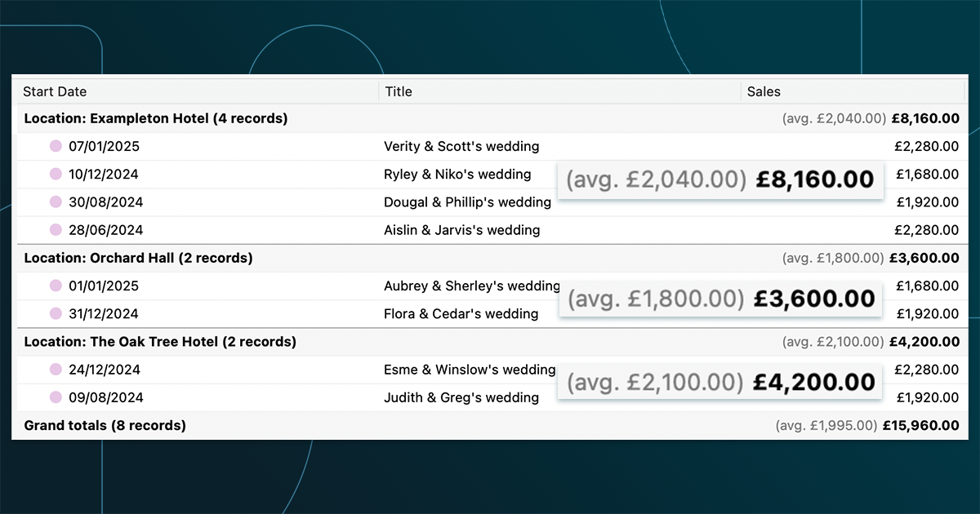Click the pink dot beside 31/12/2024
Viewport: 980px width, 514px height.
[56, 314]
